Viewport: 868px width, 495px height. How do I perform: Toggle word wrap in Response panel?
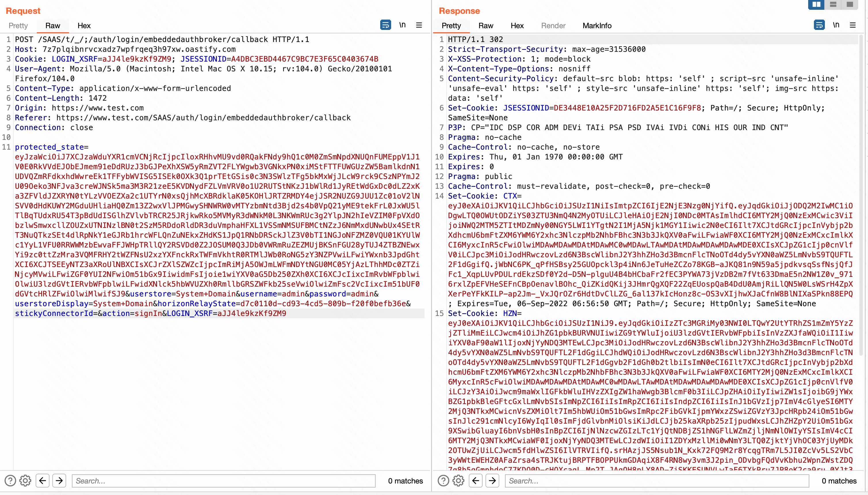coord(819,25)
